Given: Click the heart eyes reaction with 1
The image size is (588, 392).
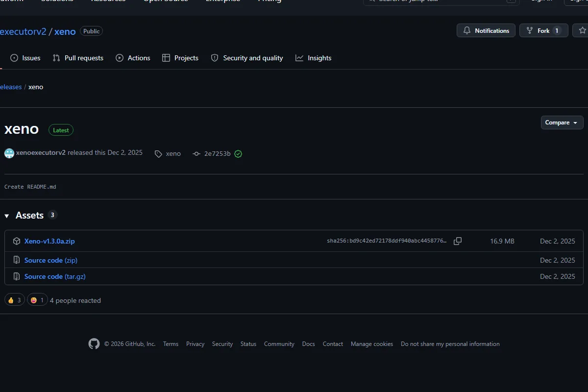Looking at the screenshot, I should tap(37, 300).
